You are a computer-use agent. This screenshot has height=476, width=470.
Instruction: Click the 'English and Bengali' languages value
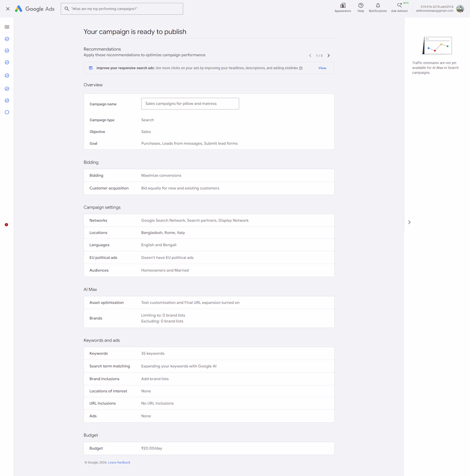point(159,244)
